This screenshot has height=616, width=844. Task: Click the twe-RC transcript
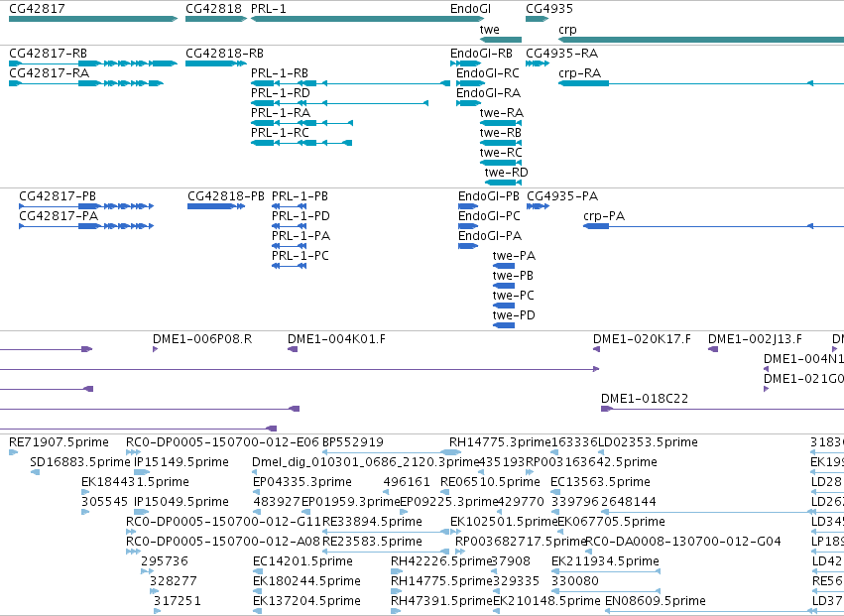coord(501,163)
